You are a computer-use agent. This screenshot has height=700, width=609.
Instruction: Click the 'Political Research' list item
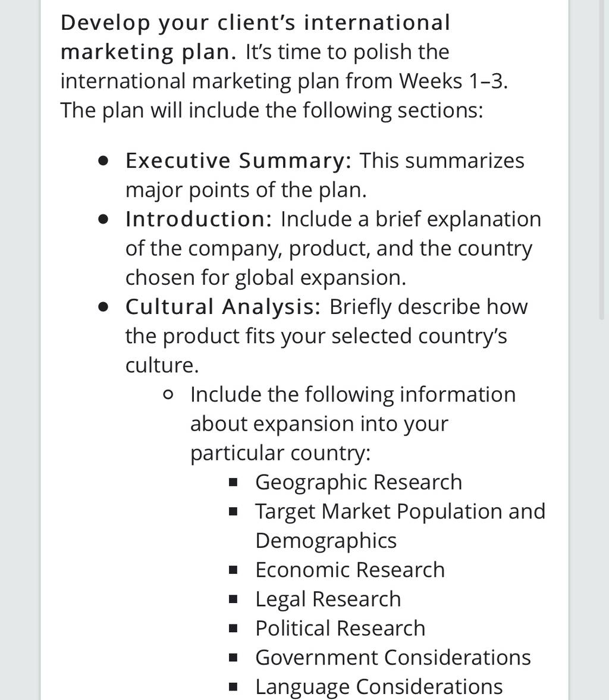point(340,629)
